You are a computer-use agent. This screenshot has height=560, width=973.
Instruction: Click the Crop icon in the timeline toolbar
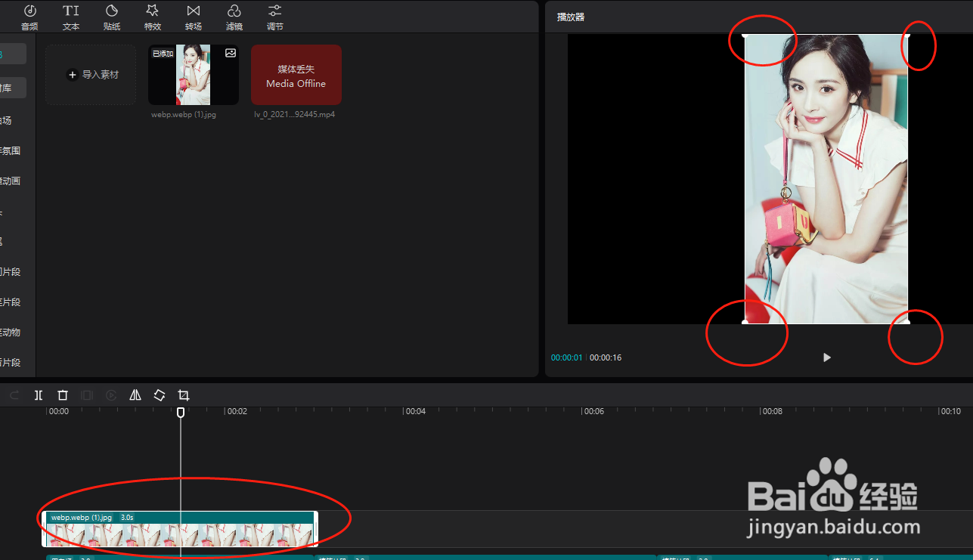(184, 395)
